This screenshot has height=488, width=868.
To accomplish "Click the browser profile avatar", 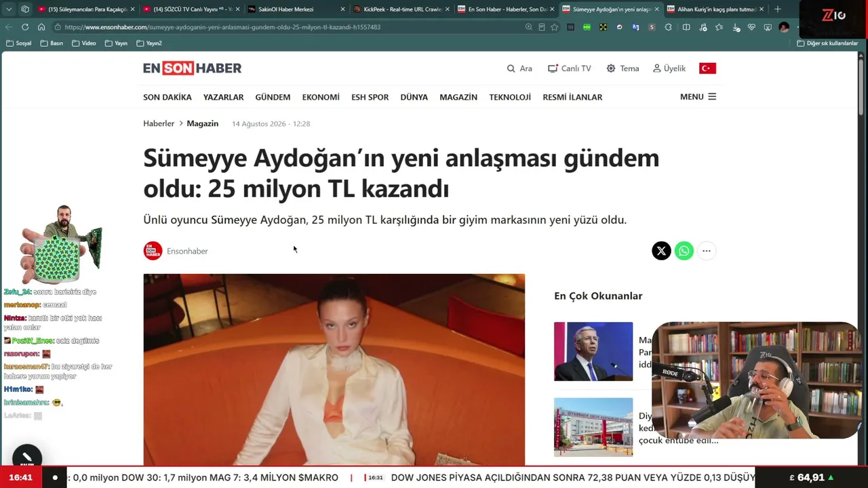I will (785, 27).
